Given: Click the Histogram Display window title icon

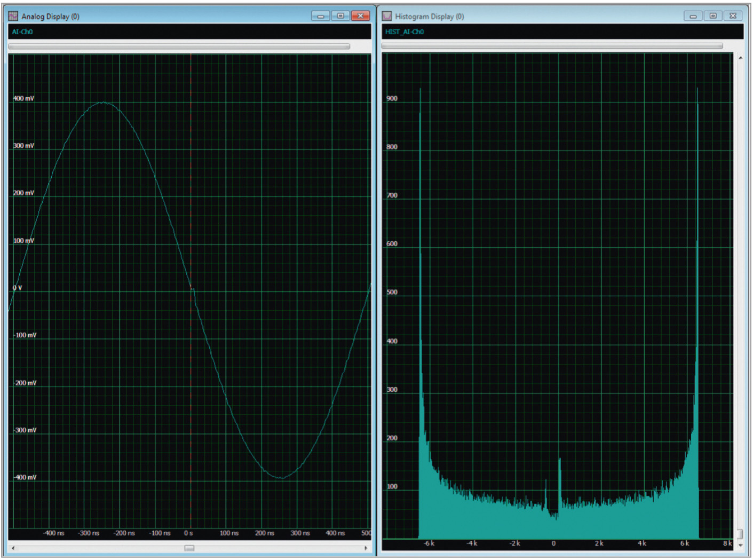Looking at the screenshot, I should (x=387, y=16).
